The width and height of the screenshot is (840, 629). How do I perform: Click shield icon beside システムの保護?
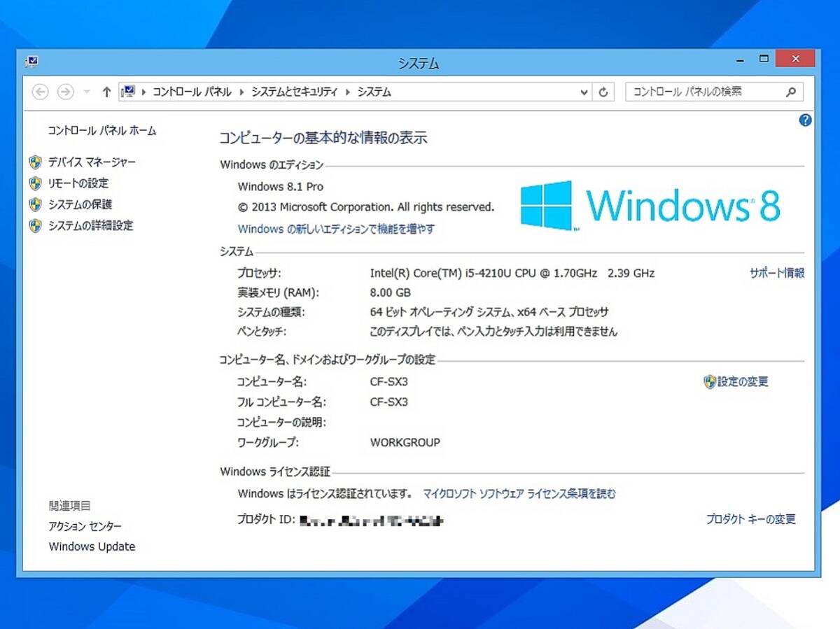pos(36,204)
